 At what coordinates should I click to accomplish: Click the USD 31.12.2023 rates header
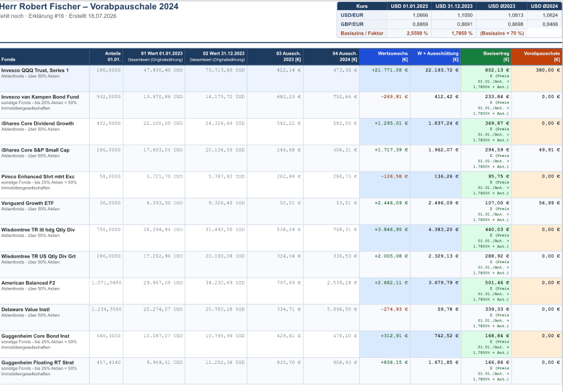(454, 6)
